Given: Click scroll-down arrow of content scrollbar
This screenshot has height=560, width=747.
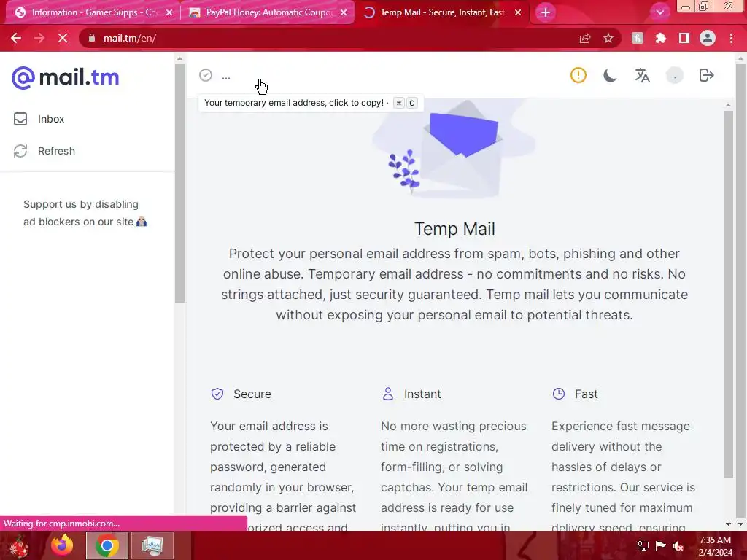Looking at the screenshot, I should point(728,524).
